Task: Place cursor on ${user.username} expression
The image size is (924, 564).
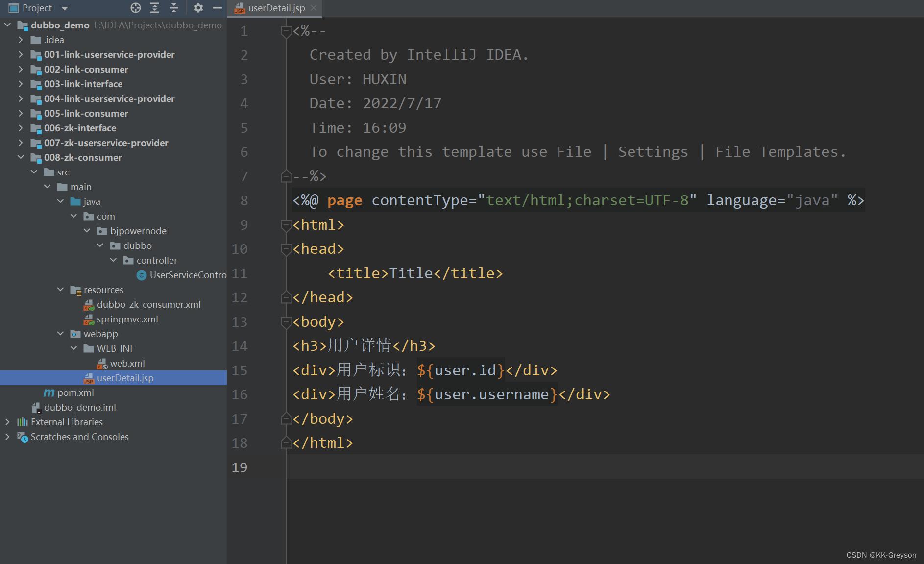Action: [x=487, y=394]
